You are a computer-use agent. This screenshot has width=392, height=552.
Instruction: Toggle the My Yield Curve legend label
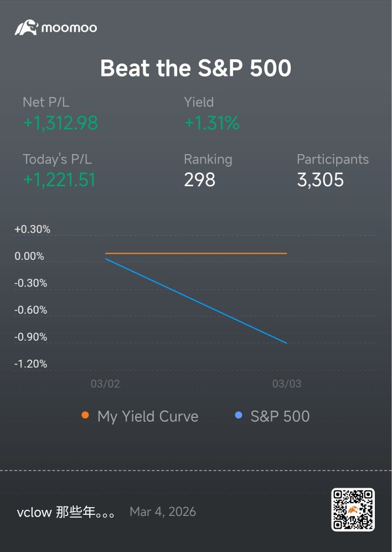(x=148, y=416)
